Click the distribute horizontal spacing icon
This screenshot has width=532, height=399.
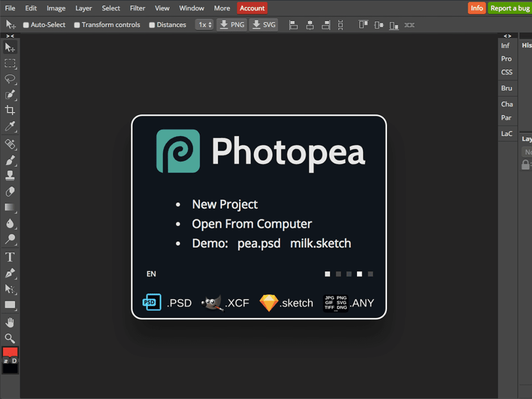click(409, 25)
